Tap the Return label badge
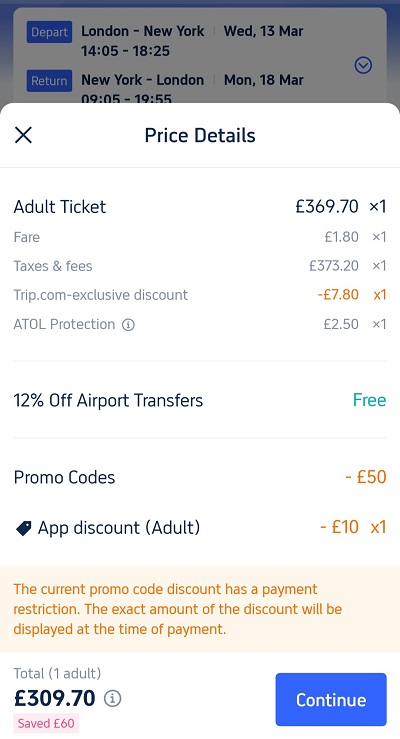Viewport: 400px width, 739px height. 49,81
